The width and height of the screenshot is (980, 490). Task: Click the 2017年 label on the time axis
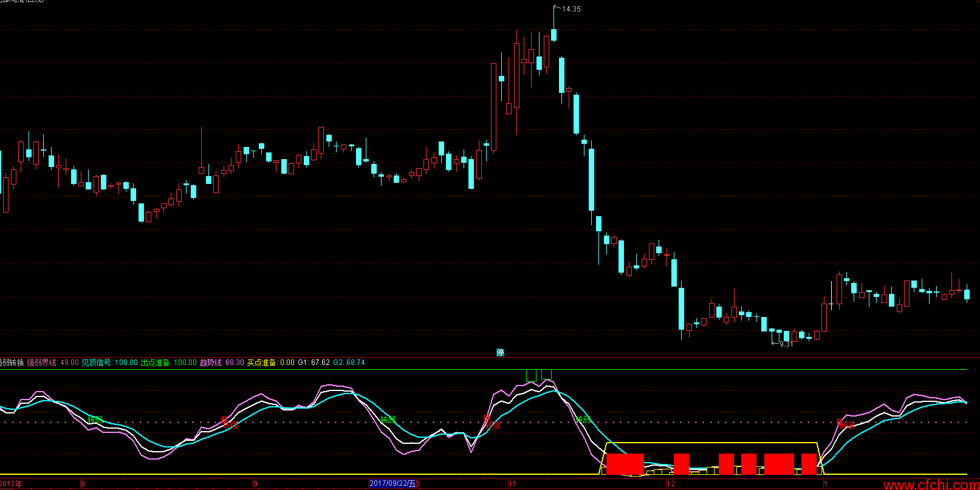coord(11,484)
